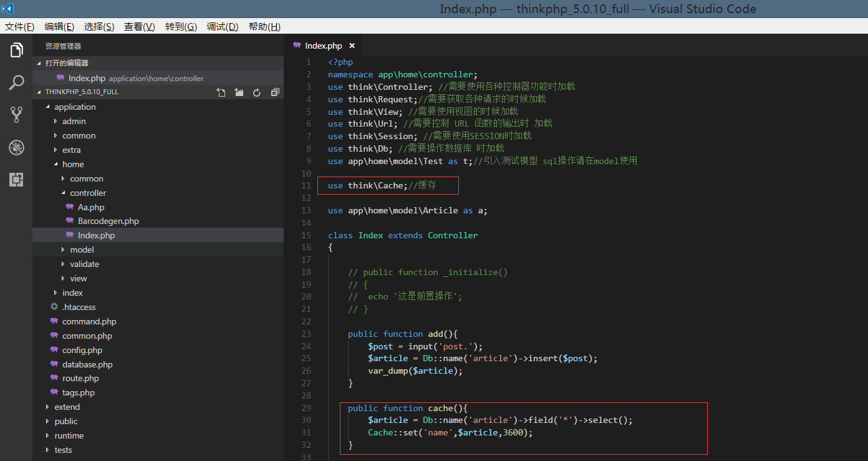This screenshot has width=868, height=461.
Task: Click the gear icon of .htaccess file
Action: coord(54,307)
